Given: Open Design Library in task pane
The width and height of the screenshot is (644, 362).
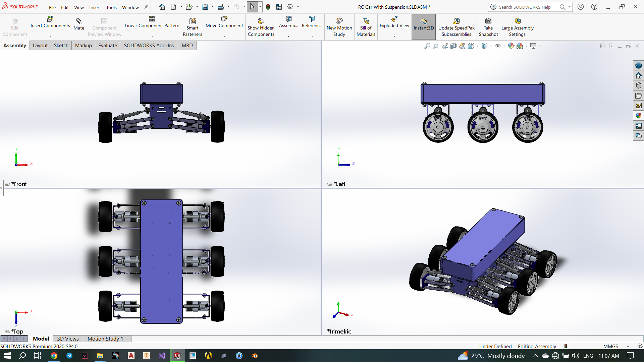Looking at the screenshot, I should point(638,85).
